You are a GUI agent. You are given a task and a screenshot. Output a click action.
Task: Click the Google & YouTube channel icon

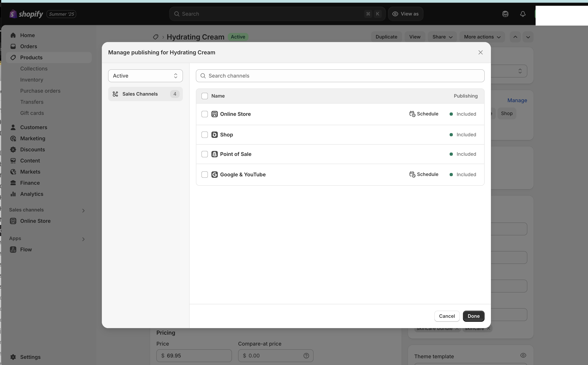coord(214,175)
